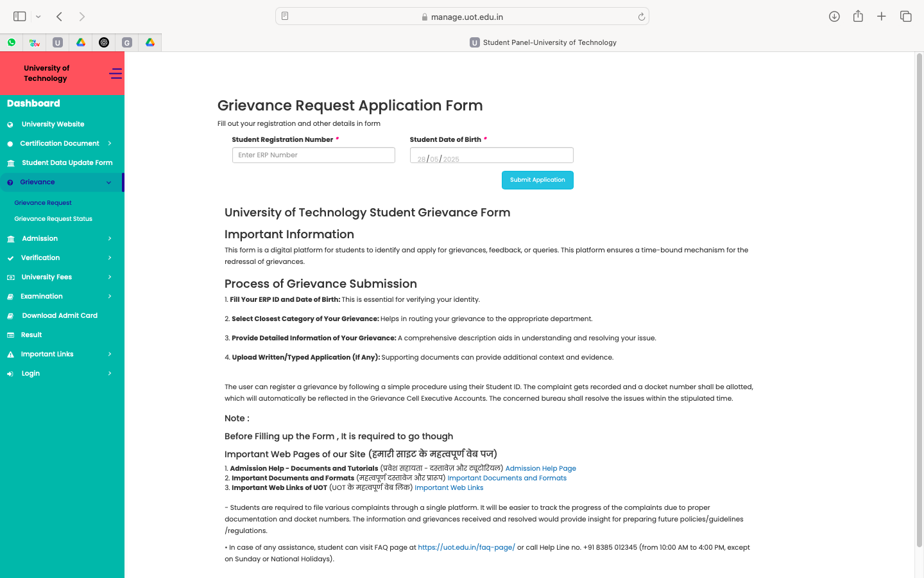The width and height of the screenshot is (924, 578).
Task: Open the Admission Help Page link
Action: pos(540,469)
